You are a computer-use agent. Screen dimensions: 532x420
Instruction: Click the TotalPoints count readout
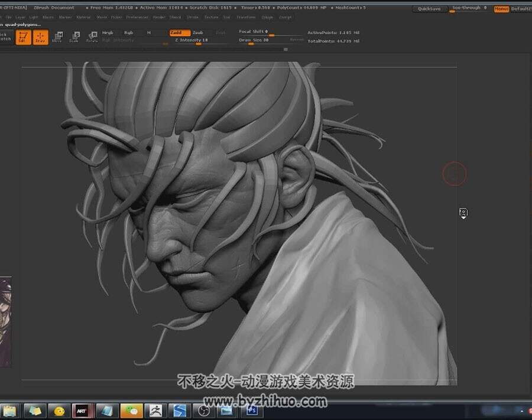click(333, 41)
